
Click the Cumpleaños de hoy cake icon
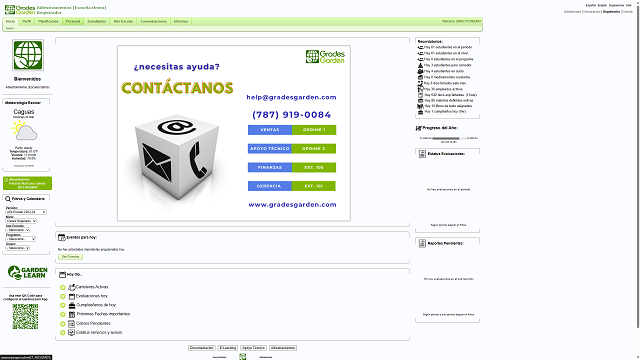click(x=72, y=305)
